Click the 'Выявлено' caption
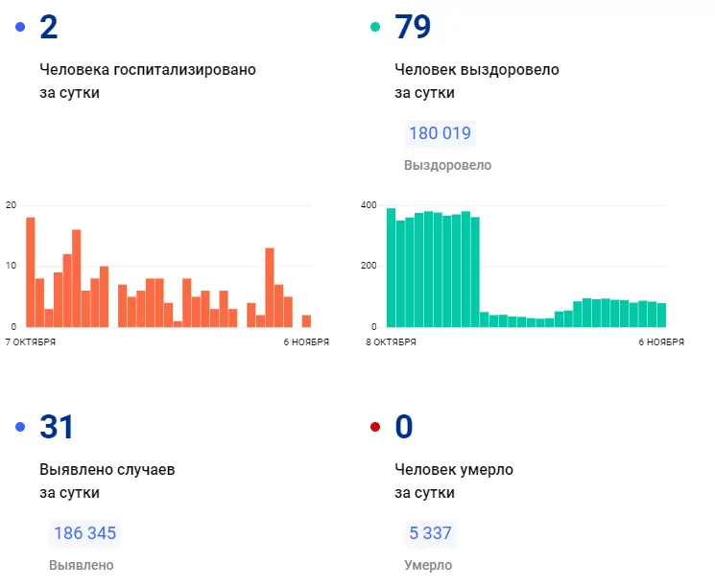Screen dimensions: 715x588 click(82, 565)
